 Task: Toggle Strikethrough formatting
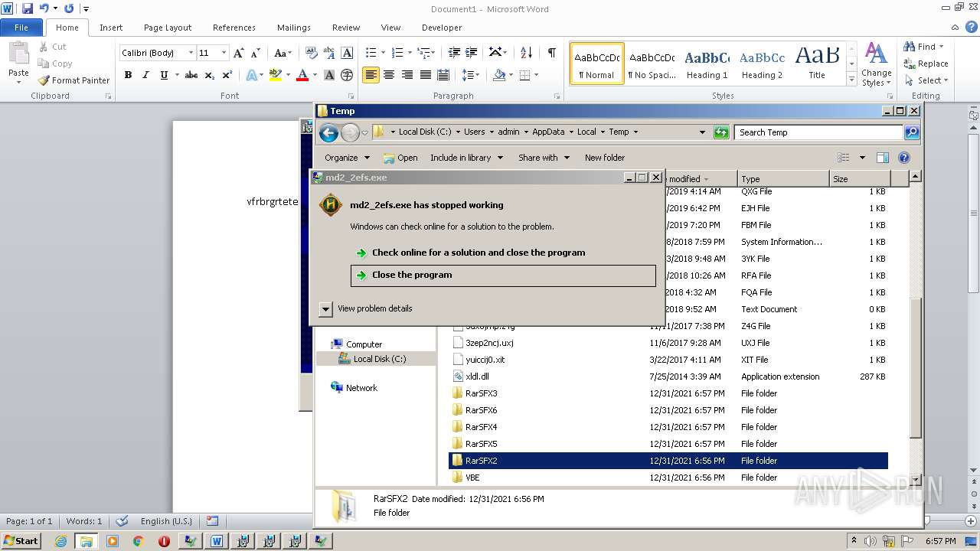point(191,75)
